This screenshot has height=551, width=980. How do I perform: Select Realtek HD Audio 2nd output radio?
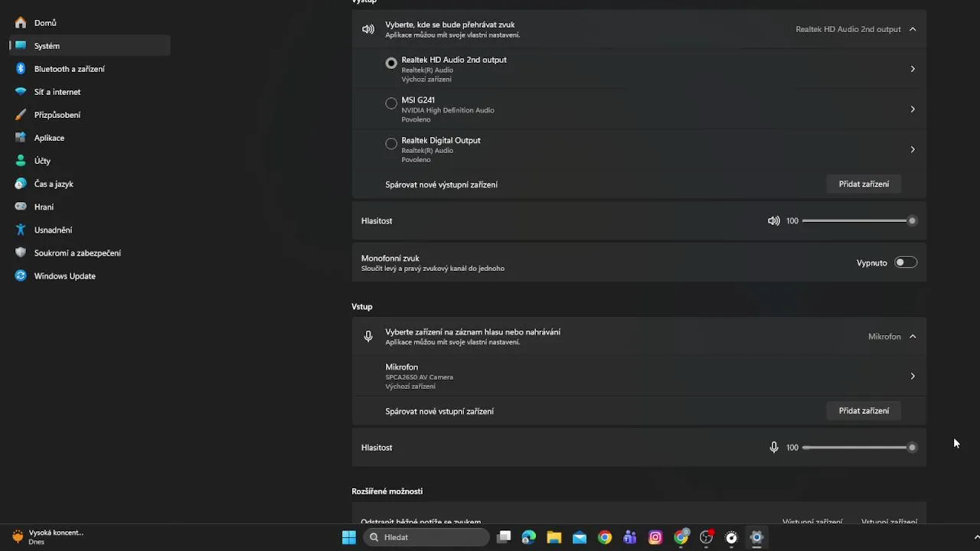tap(391, 64)
